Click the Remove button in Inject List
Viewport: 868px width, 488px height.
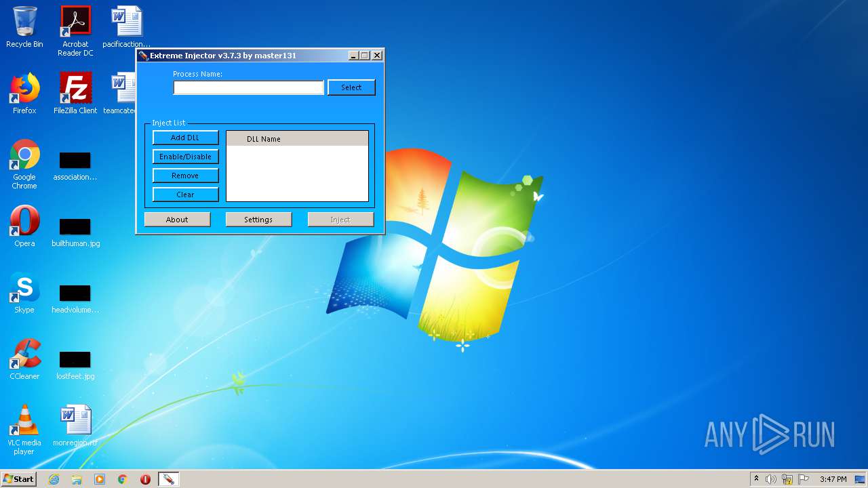(x=185, y=176)
